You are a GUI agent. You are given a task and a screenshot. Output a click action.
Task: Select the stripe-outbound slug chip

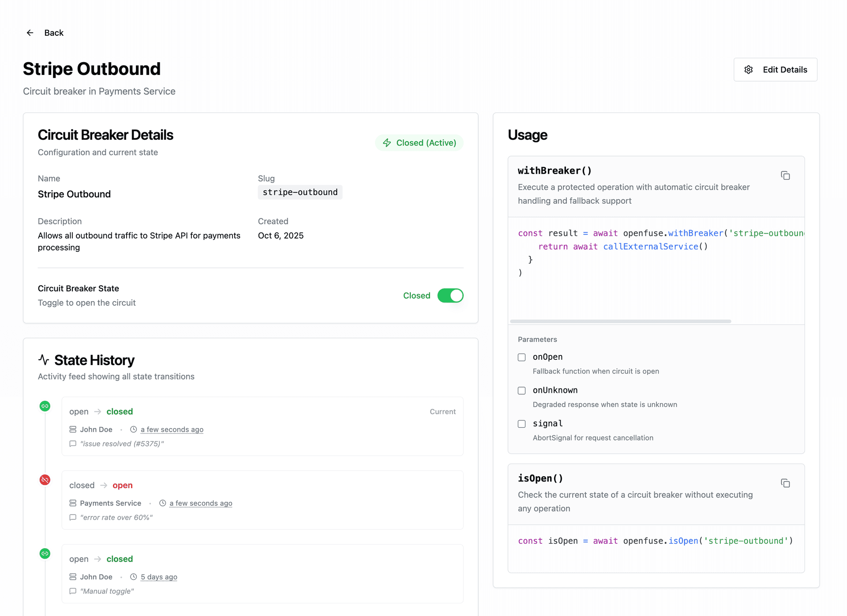[x=300, y=192]
